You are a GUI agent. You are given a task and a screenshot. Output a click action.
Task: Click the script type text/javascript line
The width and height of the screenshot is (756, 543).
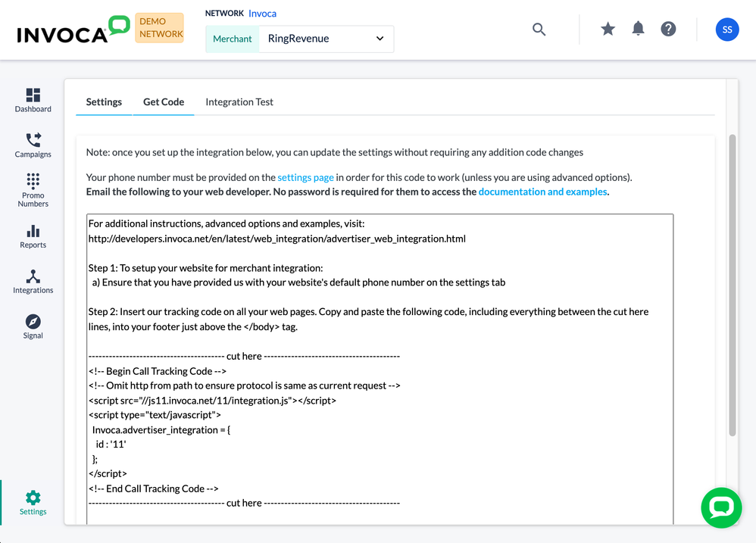click(155, 415)
